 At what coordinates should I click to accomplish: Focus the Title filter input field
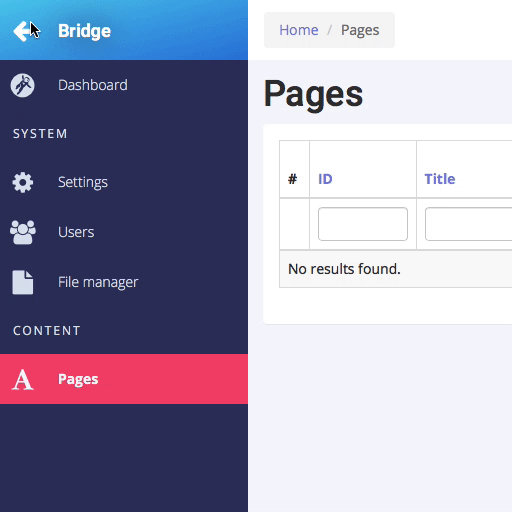tap(468, 224)
